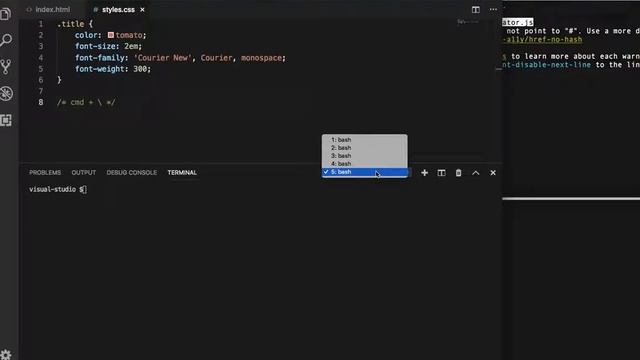Click line number 8 in gutter
Image resolution: width=640 pixels, height=360 pixels.
(x=40, y=102)
